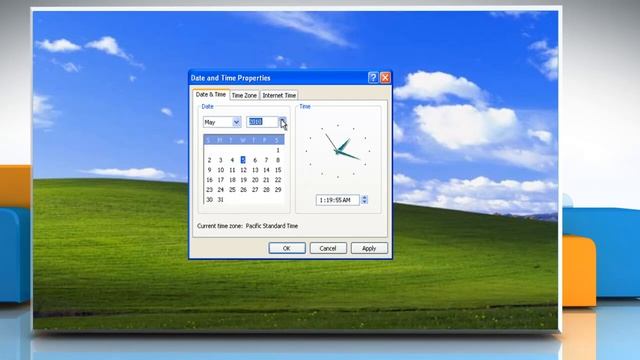The height and width of the screenshot is (360, 640).
Task: Select day 30 in the calendar
Action: coord(209,200)
